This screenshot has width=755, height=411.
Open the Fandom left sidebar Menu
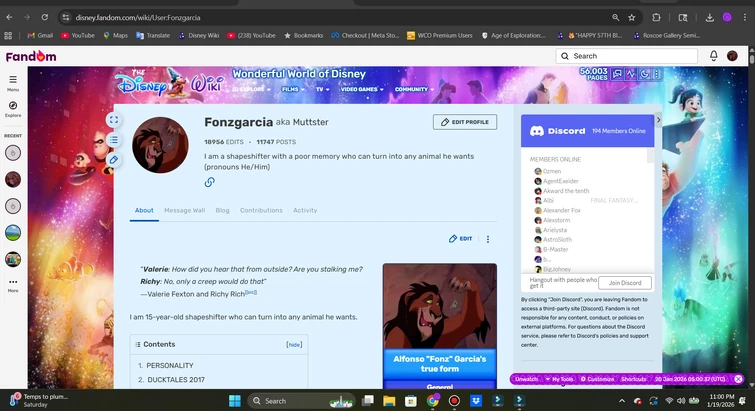point(13,83)
